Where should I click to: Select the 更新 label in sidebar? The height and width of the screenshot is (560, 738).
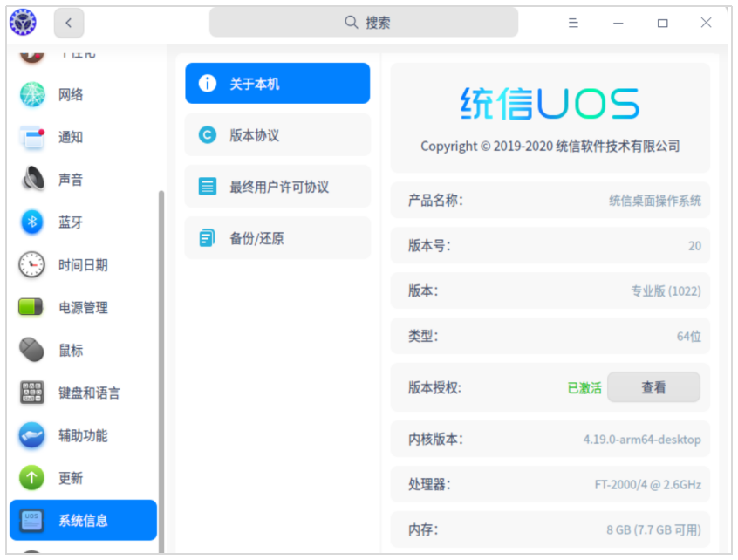71,478
